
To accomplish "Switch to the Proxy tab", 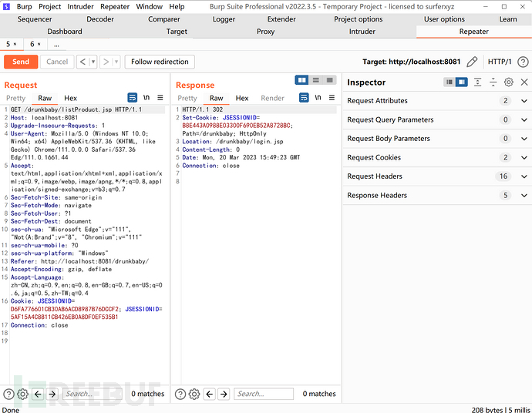I will 266,32.
